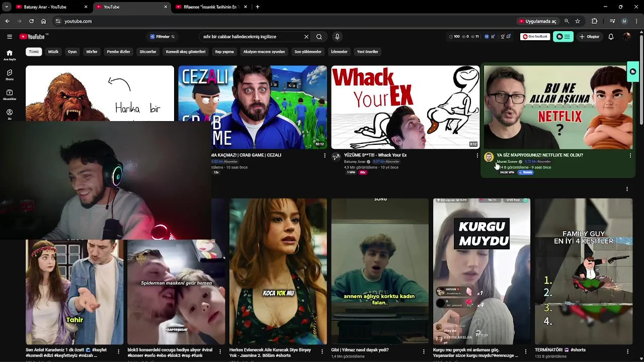Open the site info icon in address bar
This screenshot has width=644, height=362.
(x=58, y=21)
